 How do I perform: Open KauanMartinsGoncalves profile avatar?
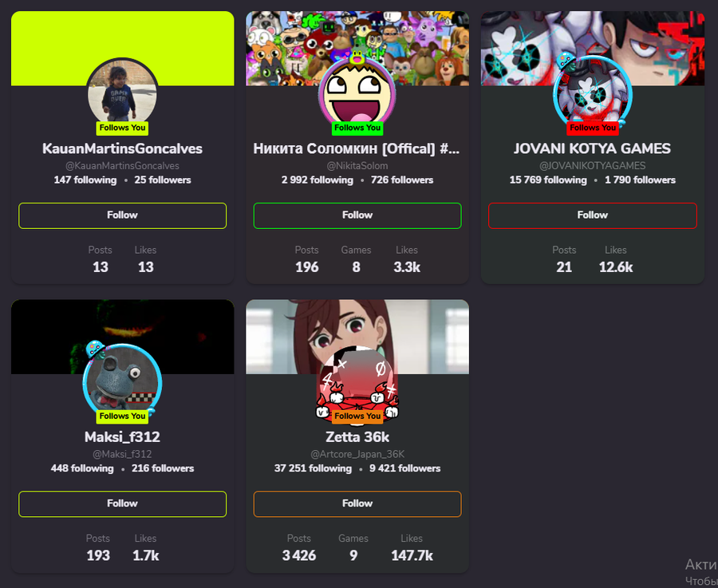[122, 95]
